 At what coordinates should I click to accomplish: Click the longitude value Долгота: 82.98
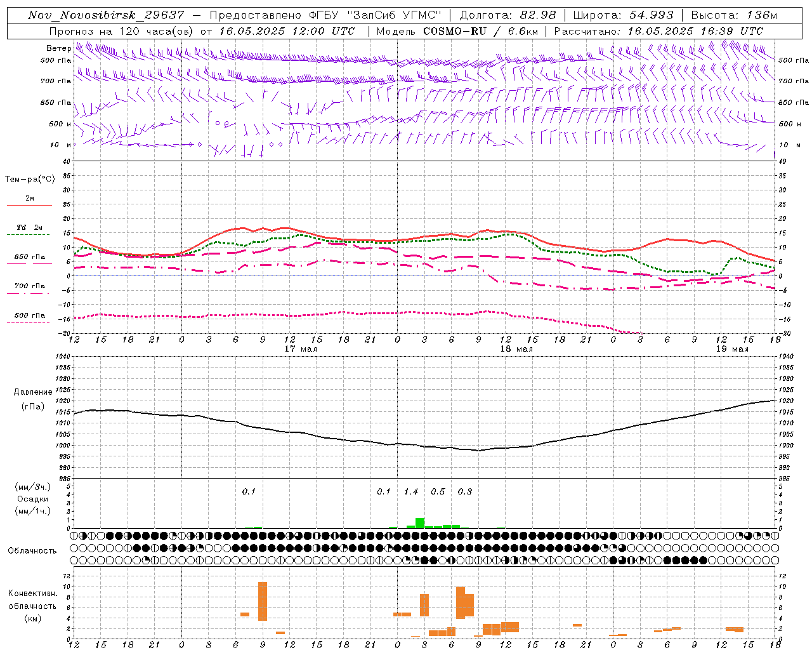coord(507,15)
